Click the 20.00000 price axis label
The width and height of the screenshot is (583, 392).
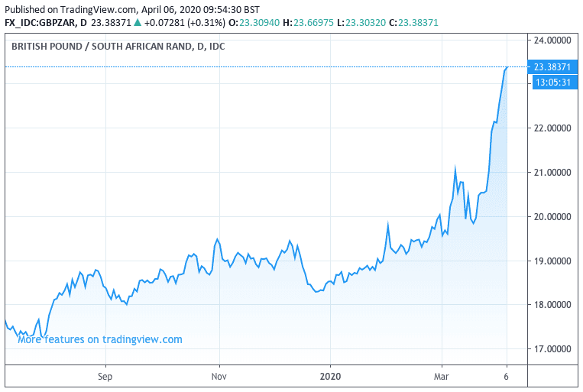tap(553, 217)
